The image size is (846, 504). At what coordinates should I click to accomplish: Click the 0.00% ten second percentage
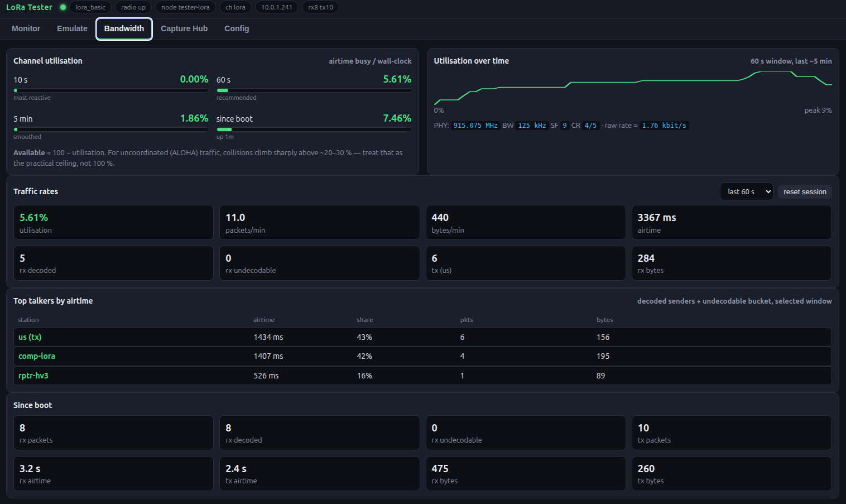[x=194, y=79]
